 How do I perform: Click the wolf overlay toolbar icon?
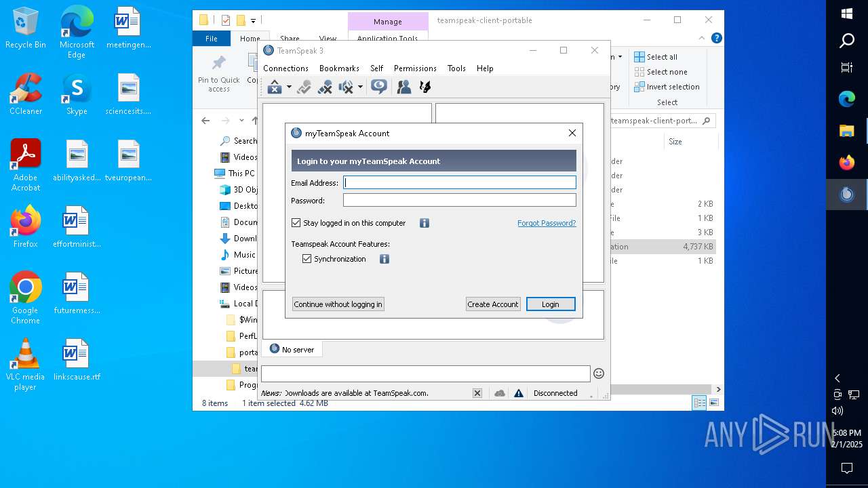pyautogui.click(x=425, y=87)
